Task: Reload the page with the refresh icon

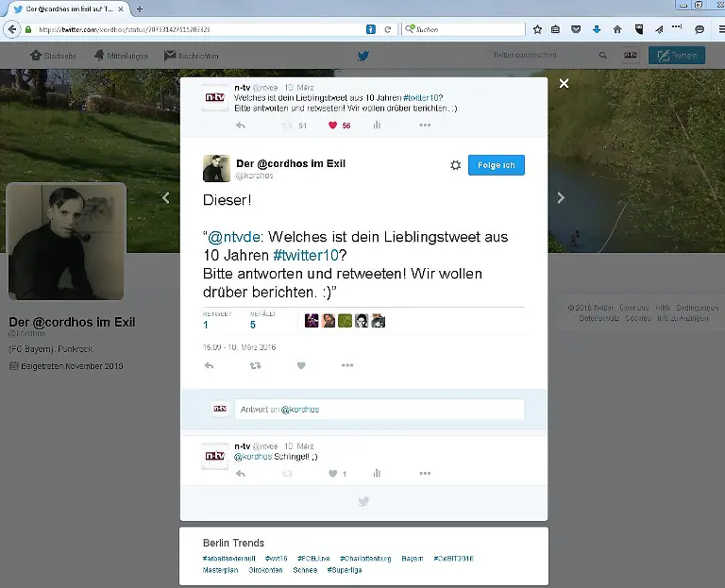Action: coord(388,29)
